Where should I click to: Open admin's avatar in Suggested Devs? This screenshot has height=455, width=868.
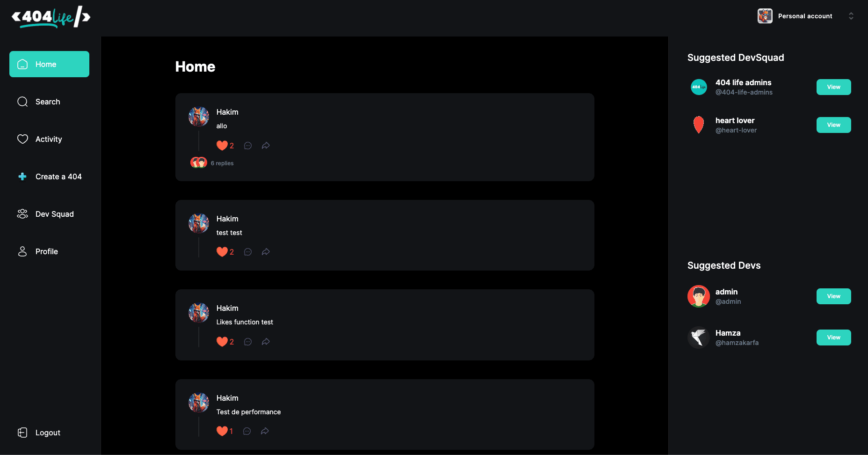coord(699,296)
